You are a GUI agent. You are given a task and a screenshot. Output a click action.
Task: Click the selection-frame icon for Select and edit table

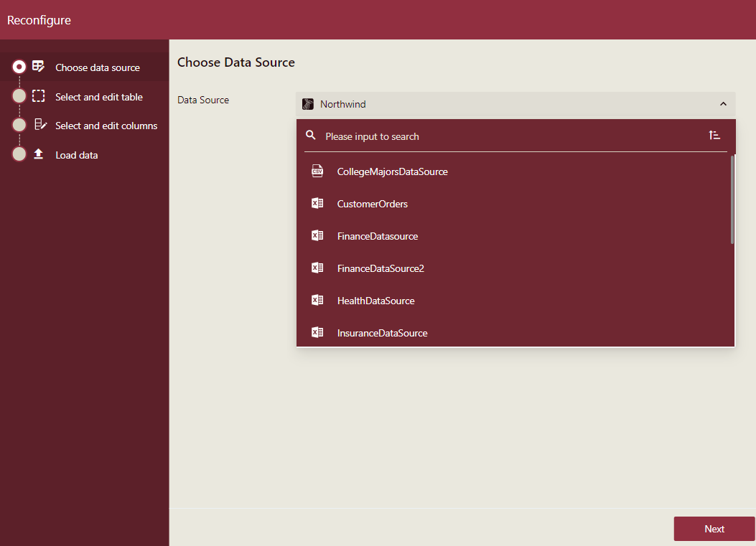click(x=38, y=95)
